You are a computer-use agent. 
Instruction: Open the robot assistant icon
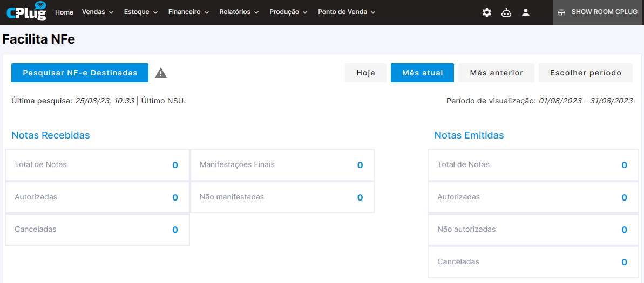[506, 12]
